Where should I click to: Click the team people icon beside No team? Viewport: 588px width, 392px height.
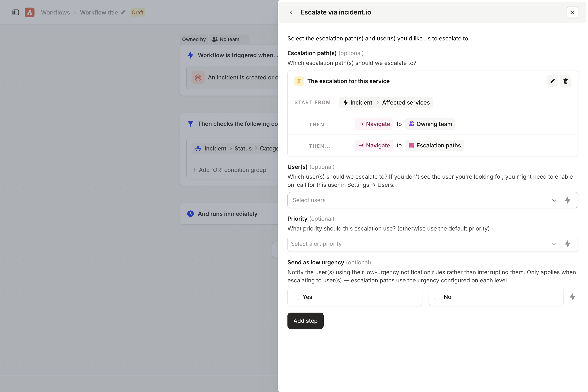click(215, 39)
